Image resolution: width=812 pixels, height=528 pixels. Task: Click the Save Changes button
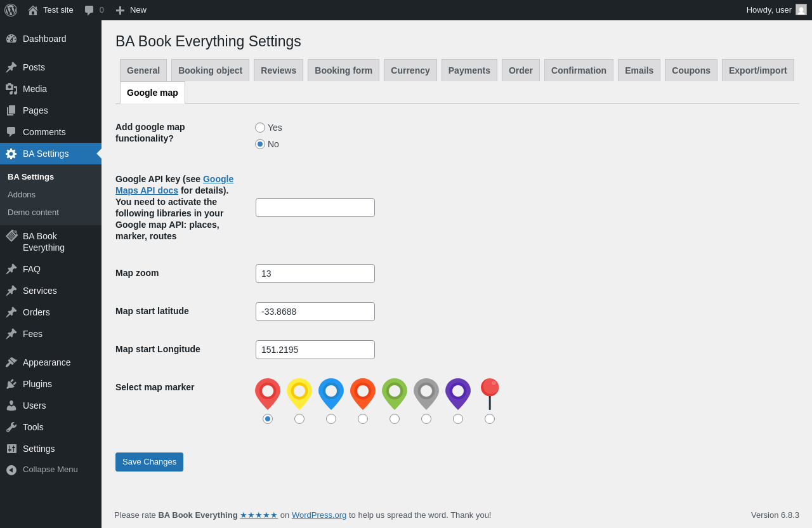pos(149,462)
